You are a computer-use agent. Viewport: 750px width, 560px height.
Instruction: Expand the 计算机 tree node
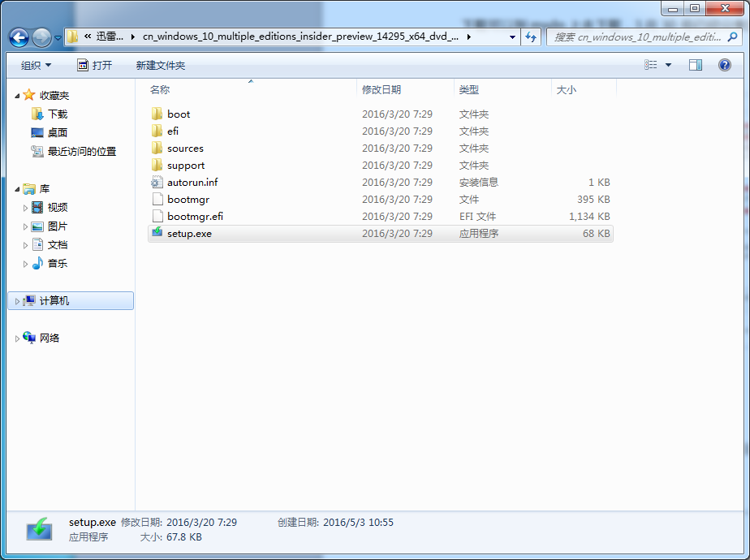(x=17, y=301)
